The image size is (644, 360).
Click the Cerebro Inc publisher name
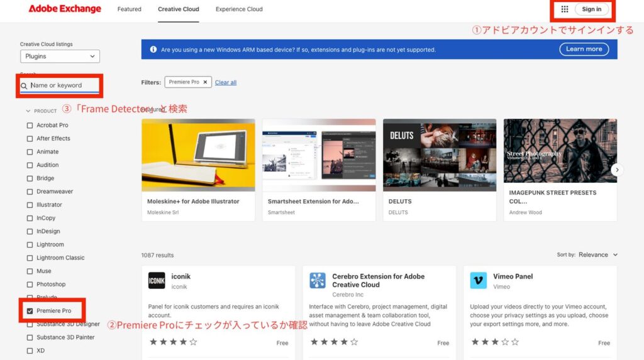coord(348,294)
